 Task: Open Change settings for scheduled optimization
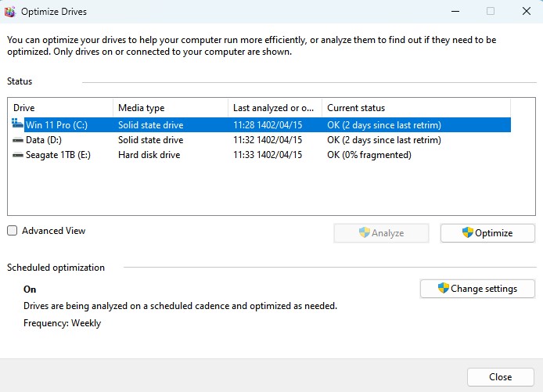tap(477, 289)
